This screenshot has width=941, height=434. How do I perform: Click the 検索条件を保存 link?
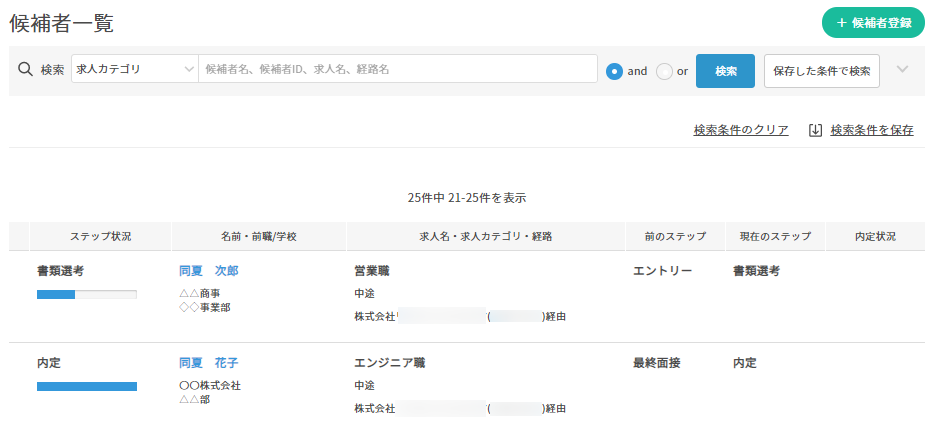[x=871, y=130]
